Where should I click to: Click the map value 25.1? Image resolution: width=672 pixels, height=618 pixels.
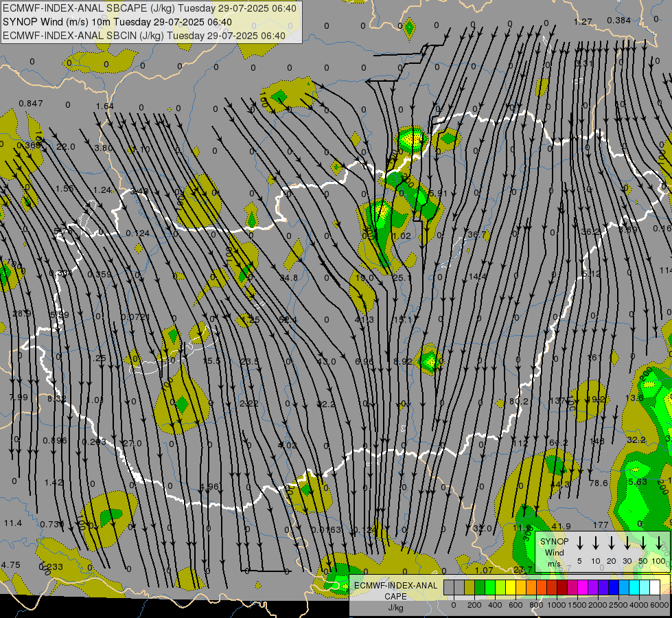coord(402,278)
